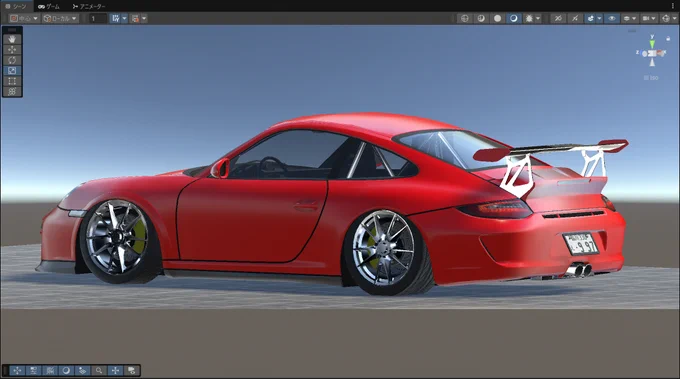Open the ローカル handle rotation dropdown

(60, 18)
